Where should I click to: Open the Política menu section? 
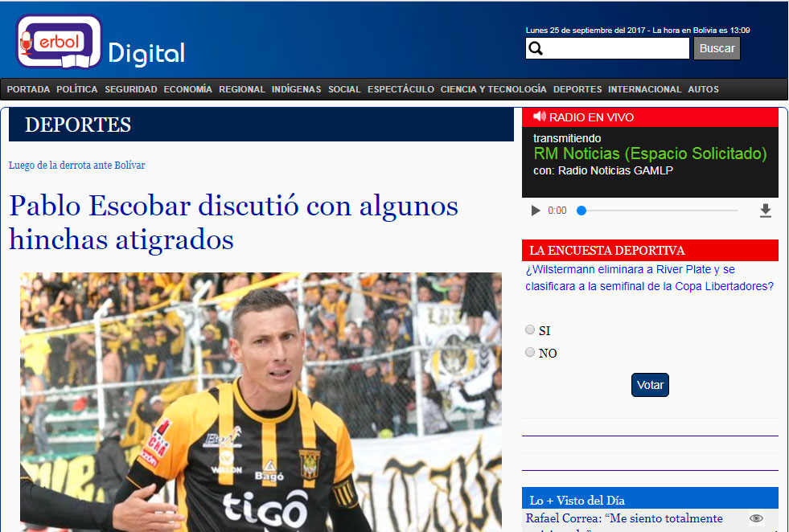[x=77, y=89]
